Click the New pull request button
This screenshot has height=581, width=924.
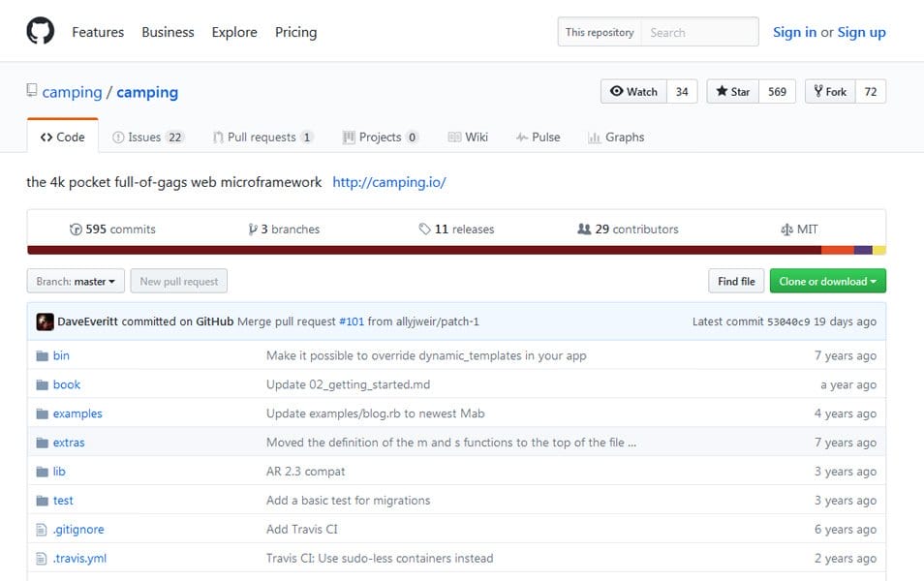pos(179,281)
